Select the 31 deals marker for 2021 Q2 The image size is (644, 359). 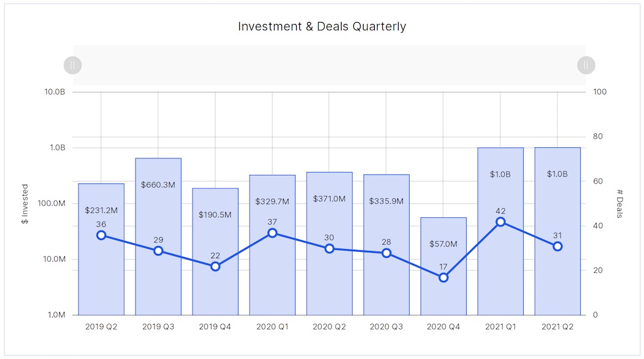tap(558, 246)
